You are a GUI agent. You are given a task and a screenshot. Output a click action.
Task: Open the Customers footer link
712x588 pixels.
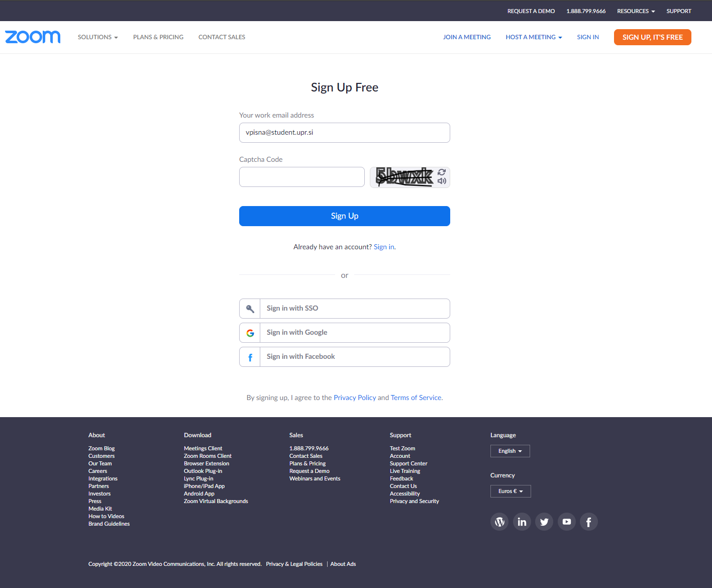pyautogui.click(x=101, y=456)
